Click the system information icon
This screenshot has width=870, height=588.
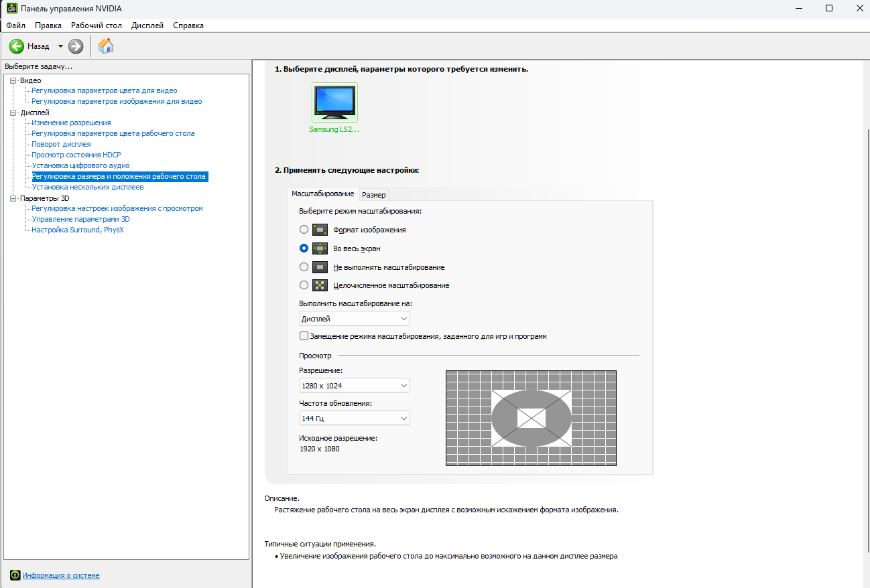coord(15,575)
